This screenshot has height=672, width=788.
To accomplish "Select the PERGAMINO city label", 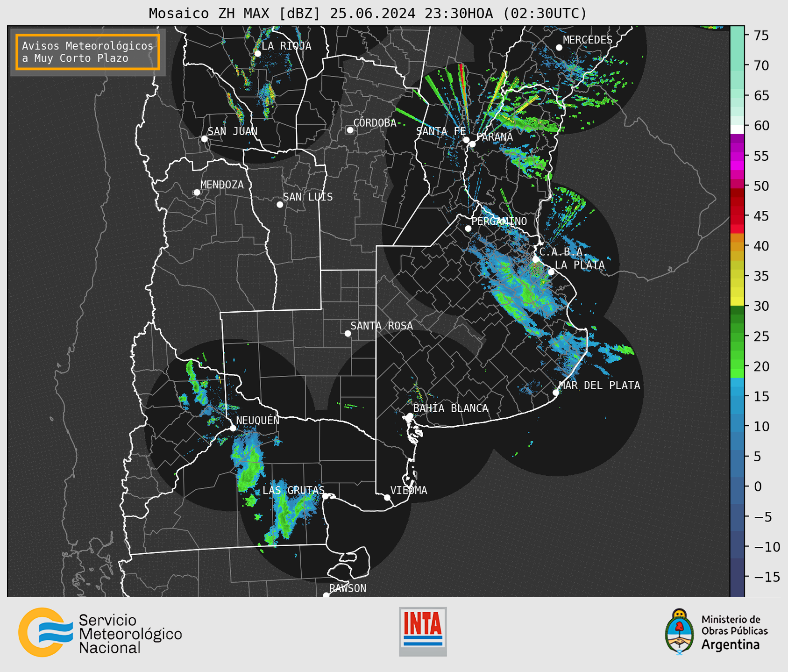I will (499, 221).
